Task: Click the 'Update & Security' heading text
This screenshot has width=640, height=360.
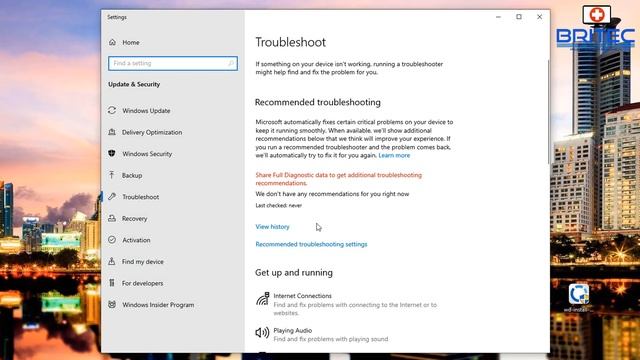Action: (134, 84)
